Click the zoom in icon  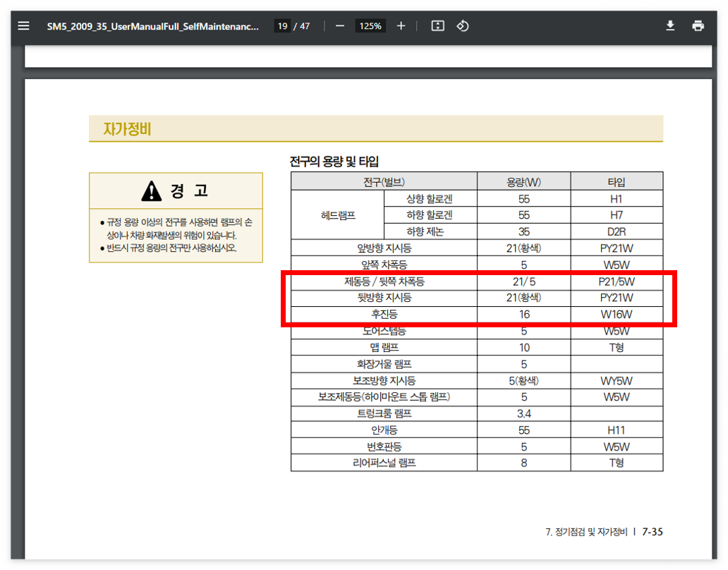(401, 25)
